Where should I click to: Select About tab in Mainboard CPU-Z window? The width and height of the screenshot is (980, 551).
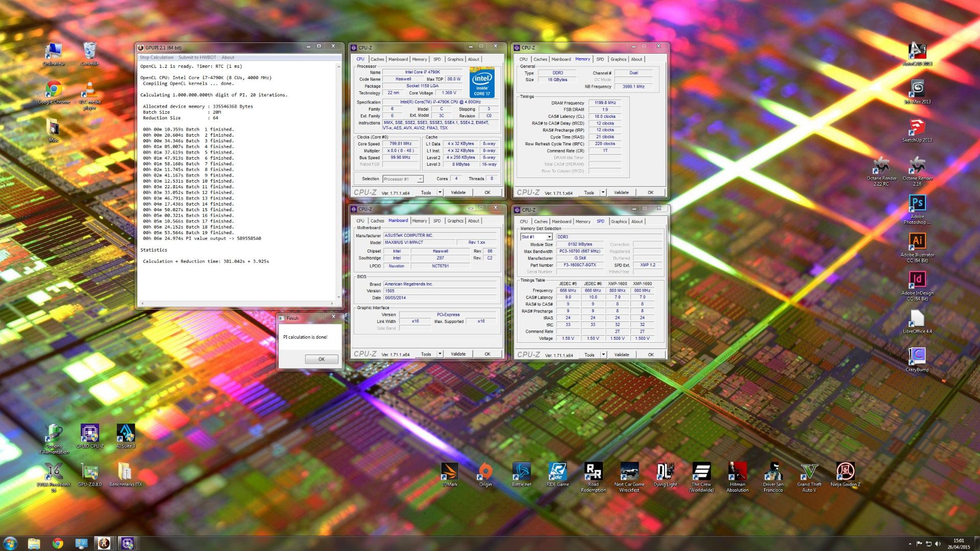point(474,221)
